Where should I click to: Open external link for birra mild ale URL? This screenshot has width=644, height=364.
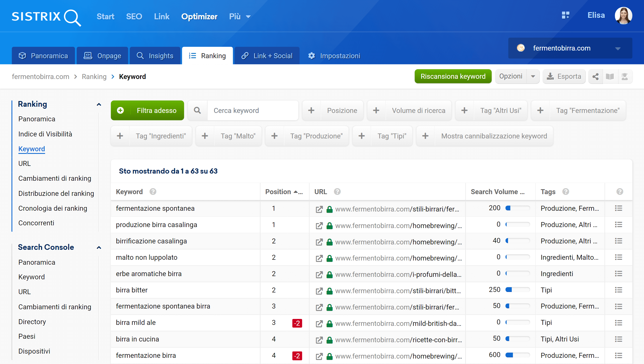[319, 323]
